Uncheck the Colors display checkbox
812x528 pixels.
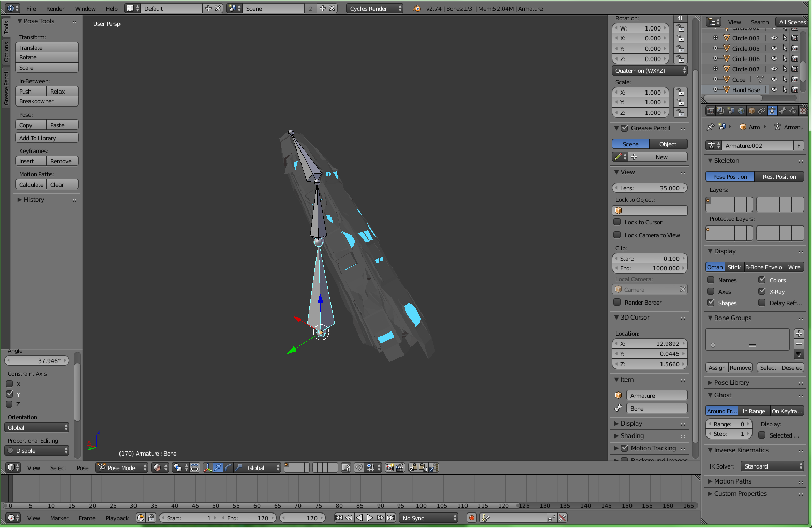762,280
